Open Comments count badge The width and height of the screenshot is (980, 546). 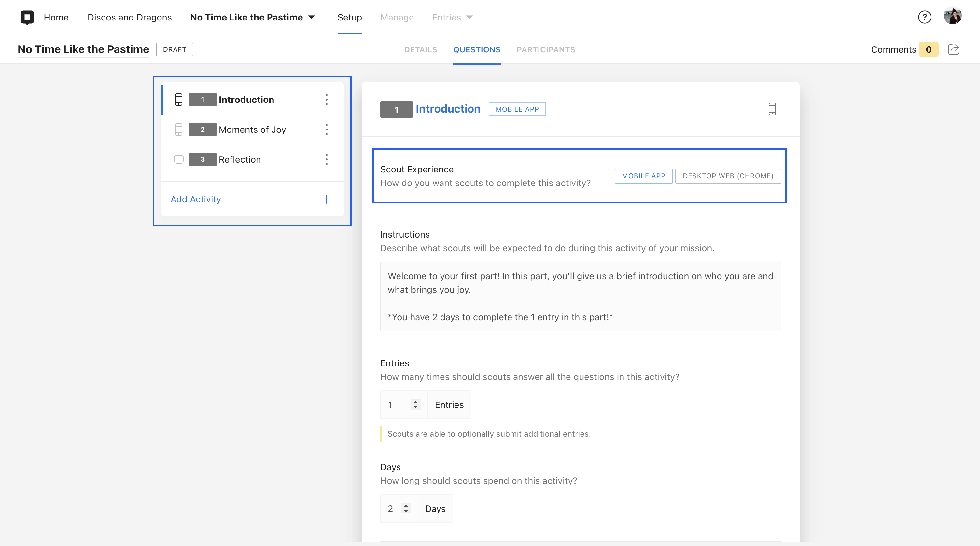928,49
